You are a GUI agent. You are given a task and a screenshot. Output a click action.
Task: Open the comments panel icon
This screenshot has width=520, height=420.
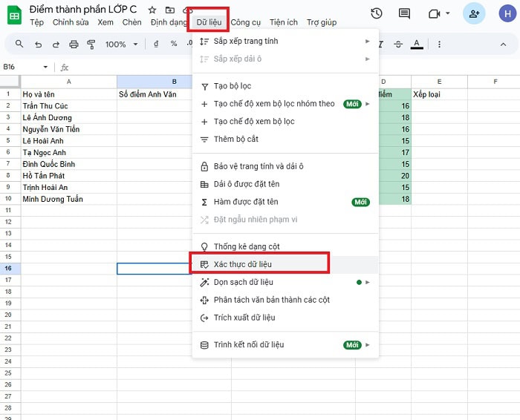click(404, 13)
